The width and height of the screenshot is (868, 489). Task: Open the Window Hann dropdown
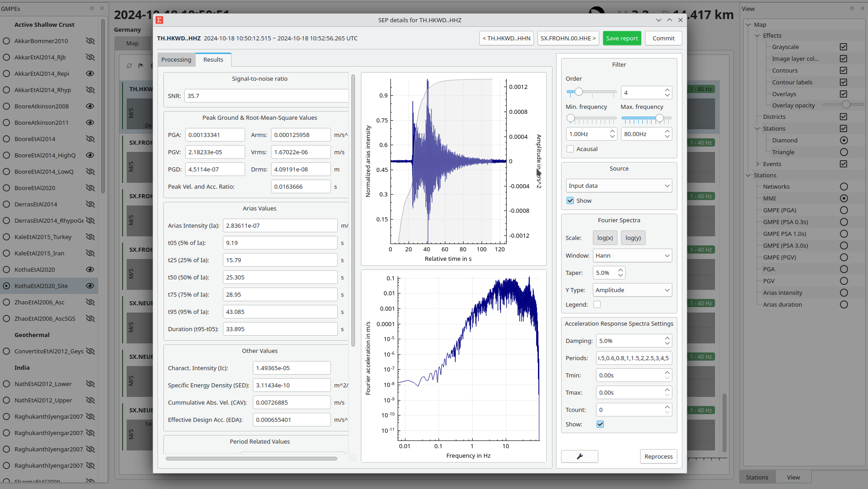632,255
